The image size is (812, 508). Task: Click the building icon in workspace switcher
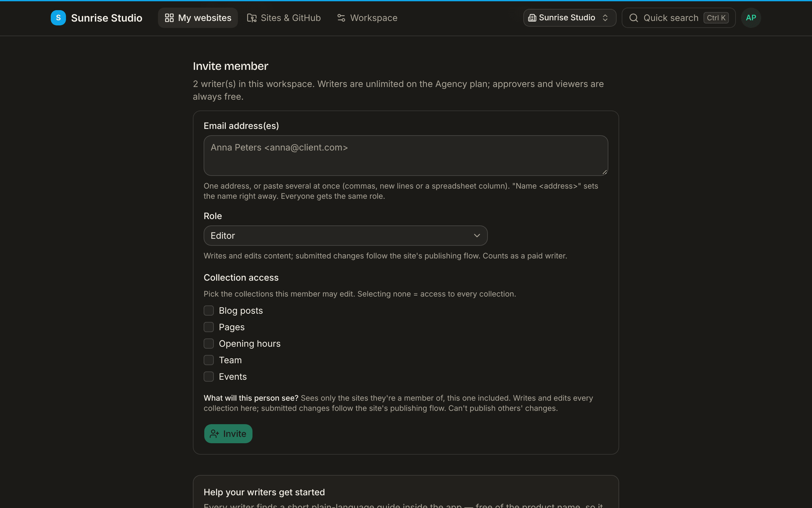pos(532,18)
